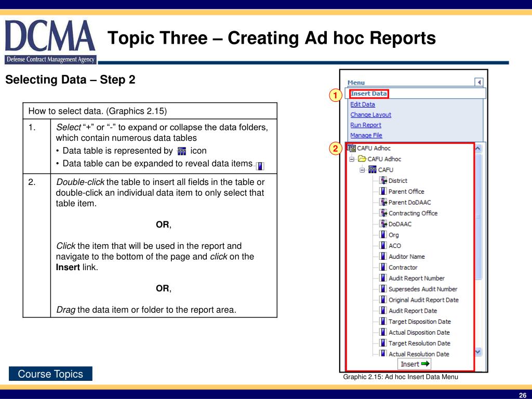Select Original Audit Report Date item

423,300
